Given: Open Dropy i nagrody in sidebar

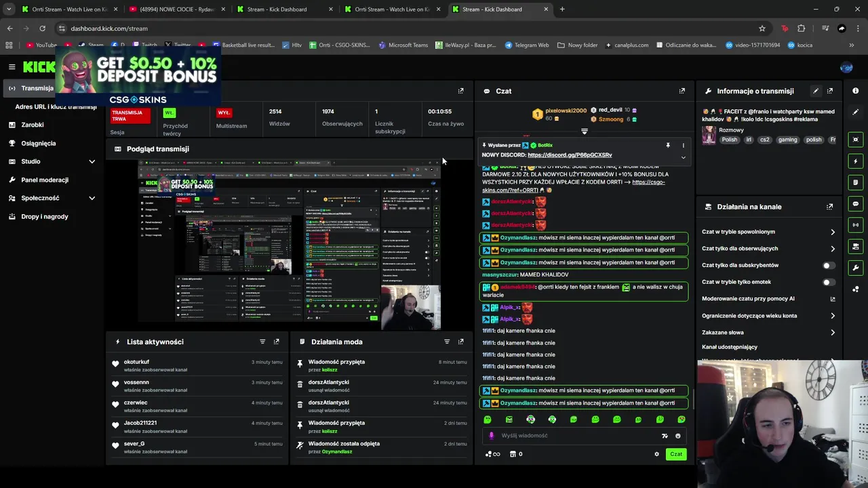Looking at the screenshot, I should tap(44, 216).
